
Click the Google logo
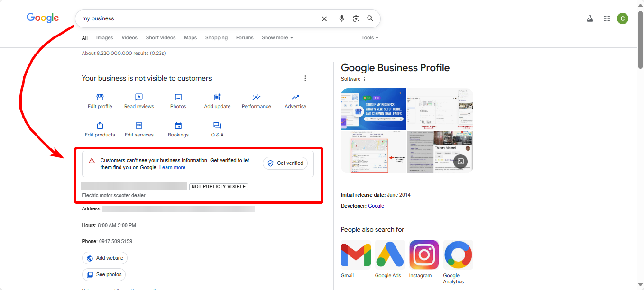tap(43, 18)
